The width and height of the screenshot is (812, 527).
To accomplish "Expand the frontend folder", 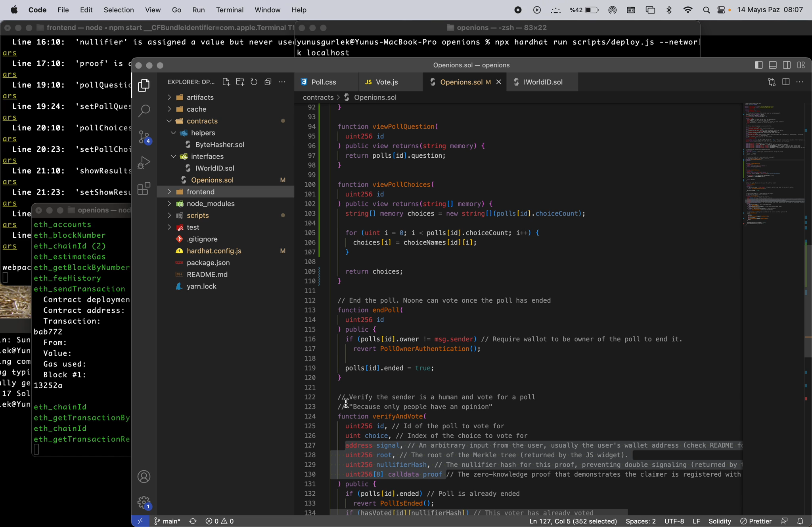I will point(226,192).
